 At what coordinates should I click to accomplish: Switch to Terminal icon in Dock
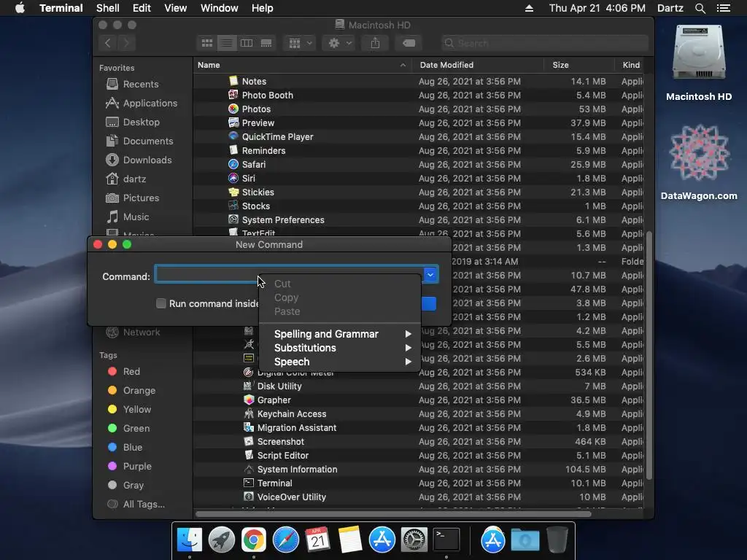click(x=446, y=540)
